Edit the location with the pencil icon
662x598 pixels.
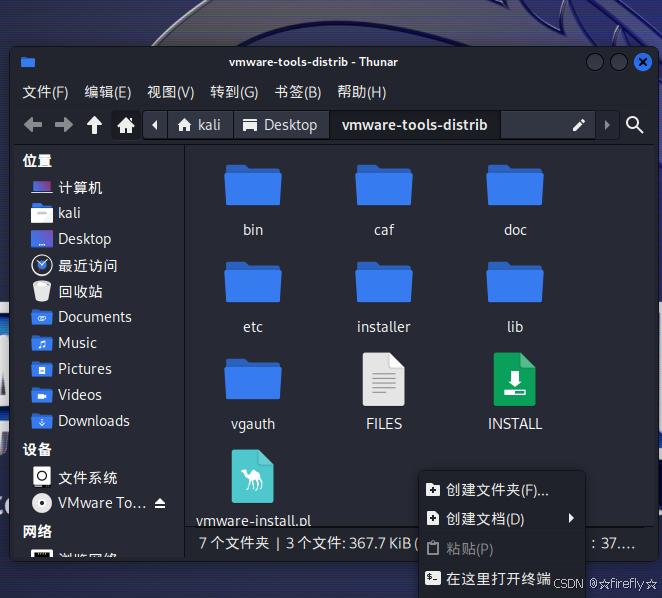coord(578,125)
